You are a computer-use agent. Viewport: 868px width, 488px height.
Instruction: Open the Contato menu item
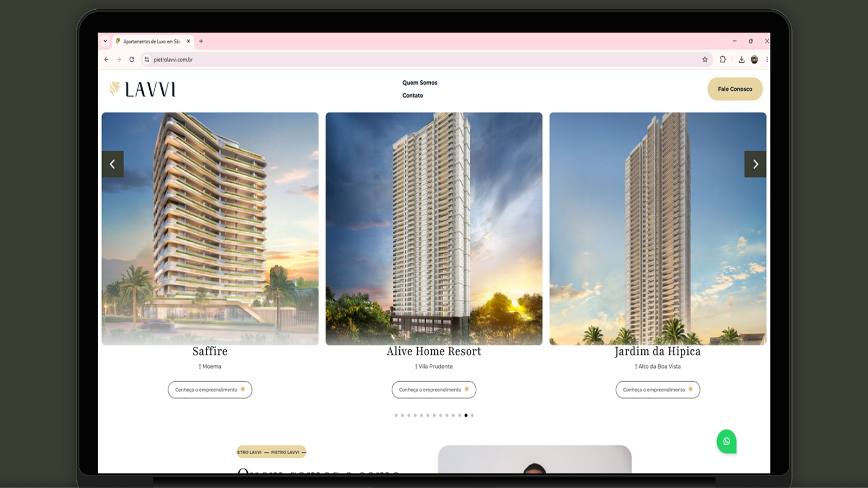(413, 95)
